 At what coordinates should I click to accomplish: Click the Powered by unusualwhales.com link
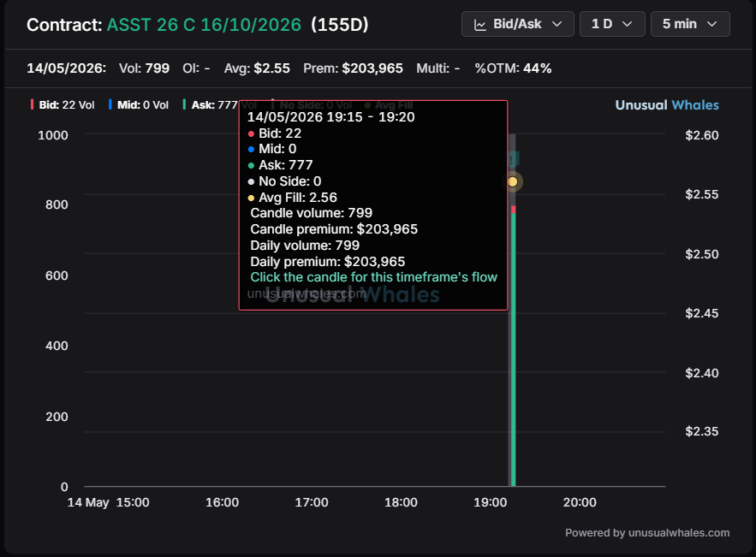tap(647, 532)
